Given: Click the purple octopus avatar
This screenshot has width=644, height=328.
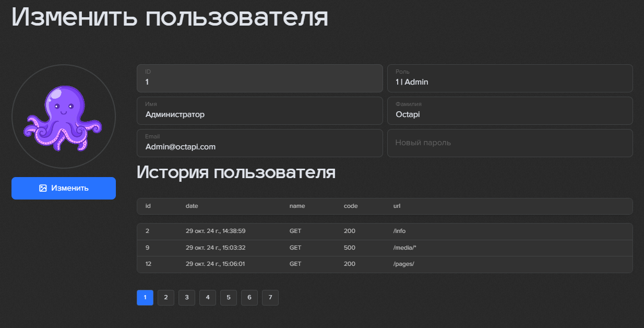Looking at the screenshot, I should (64, 116).
